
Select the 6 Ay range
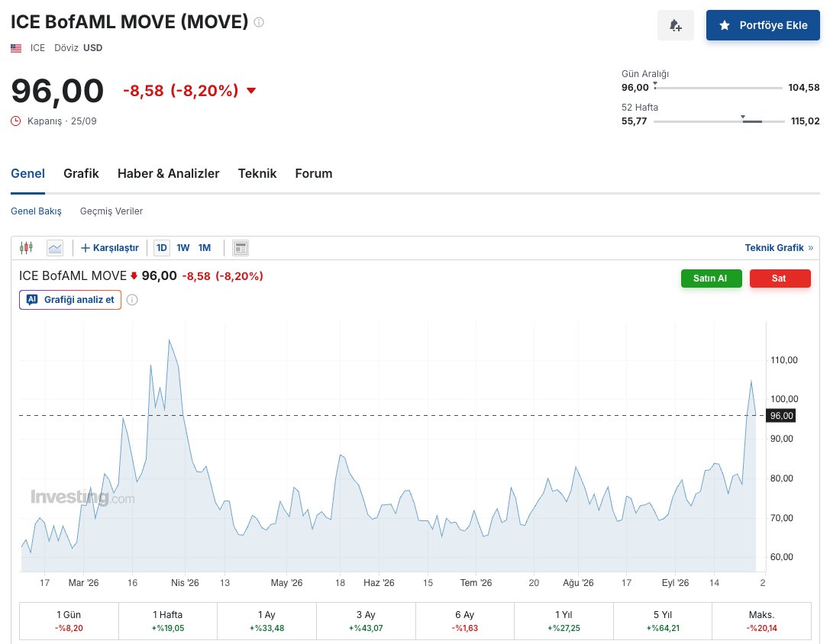(x=465, y=621)
